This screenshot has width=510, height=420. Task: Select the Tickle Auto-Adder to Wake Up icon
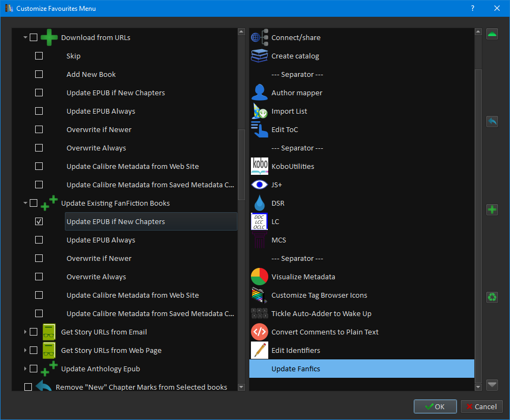click(260, 313)
